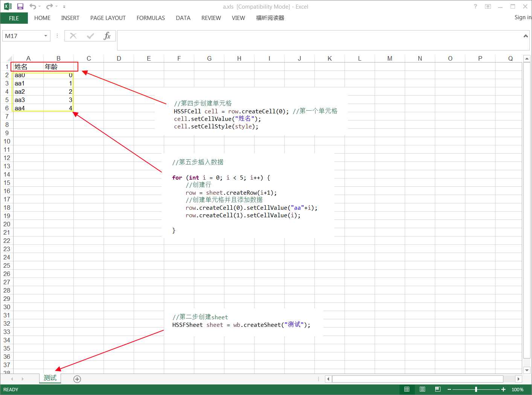The image size is (532, 395).
Task: Click the Redo arrow icon
Action: (49, 6)
